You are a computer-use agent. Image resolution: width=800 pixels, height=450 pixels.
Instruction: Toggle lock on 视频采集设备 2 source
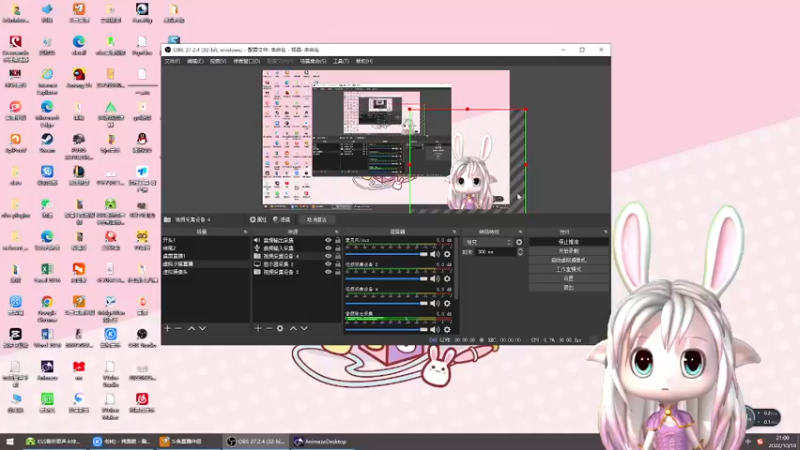click(x=337, y=272)
